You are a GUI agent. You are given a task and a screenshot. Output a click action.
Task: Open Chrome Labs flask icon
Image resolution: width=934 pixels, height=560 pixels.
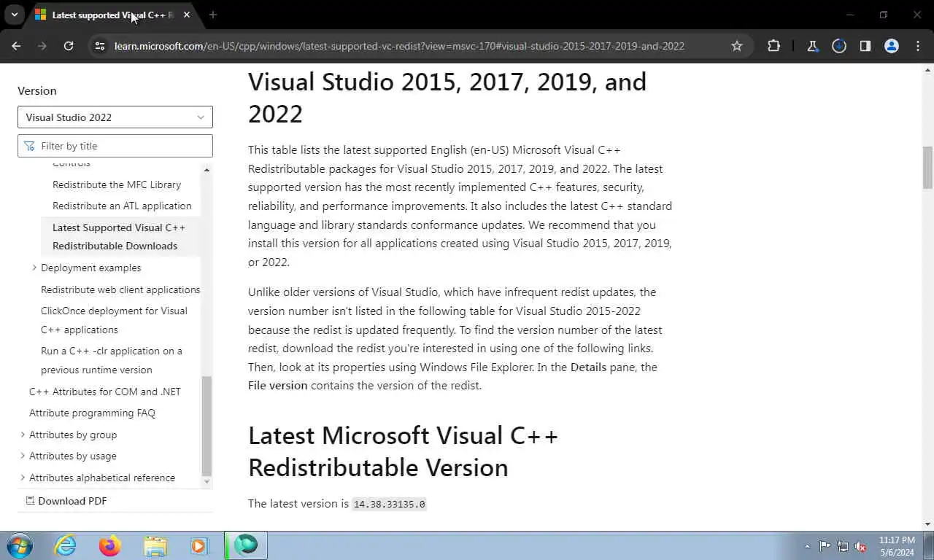tap(813, 46)
